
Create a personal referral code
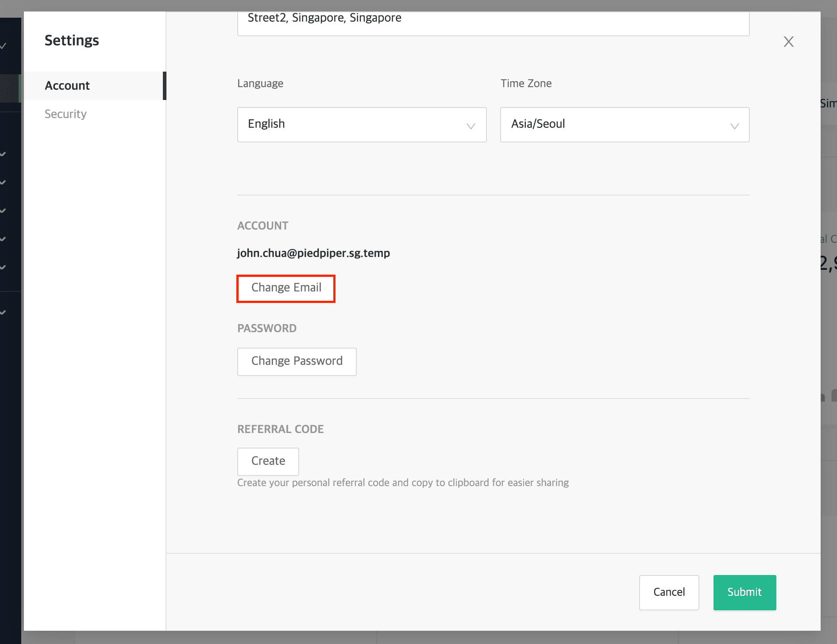coord(268,461)
